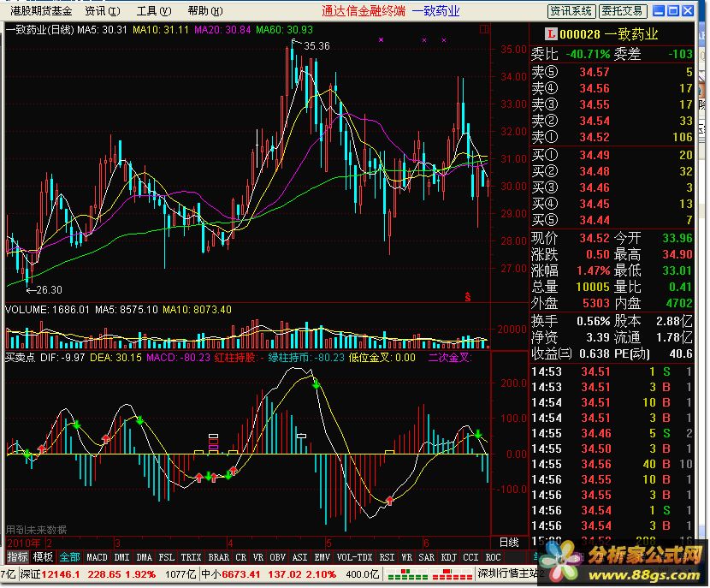Switch to the MACD indicator

point(97,557)
